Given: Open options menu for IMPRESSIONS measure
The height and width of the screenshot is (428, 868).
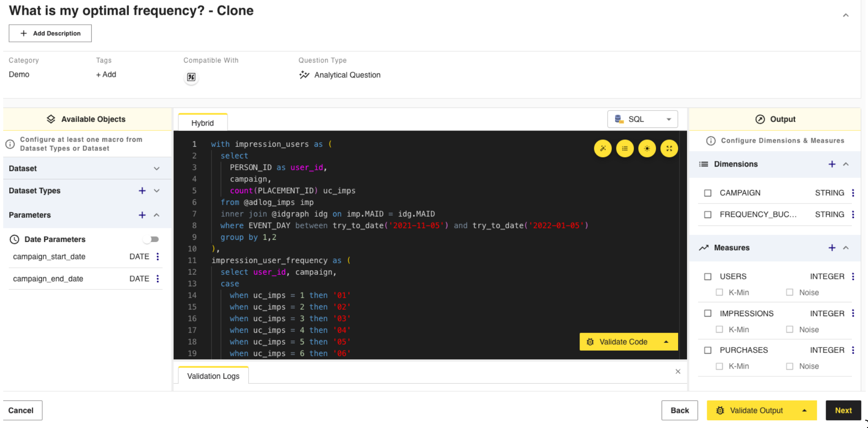Looking at the screenshot, I should tap(853, 313).
